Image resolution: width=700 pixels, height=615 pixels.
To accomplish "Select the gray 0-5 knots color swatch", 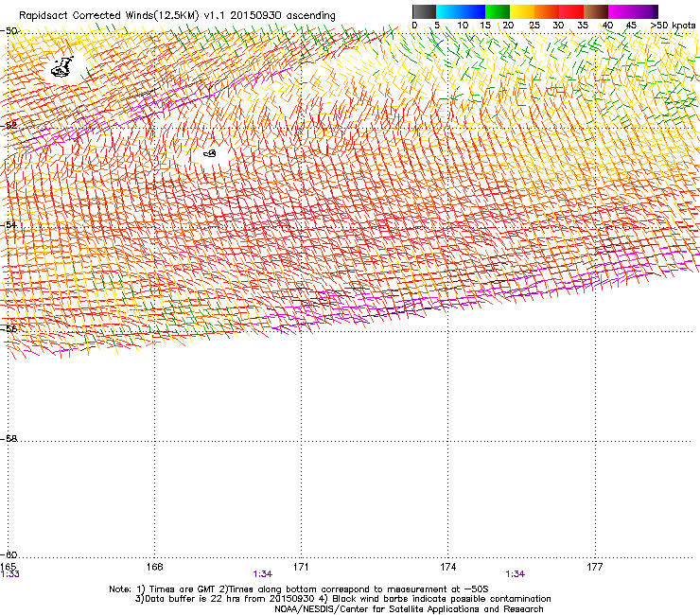I will 424,11.
